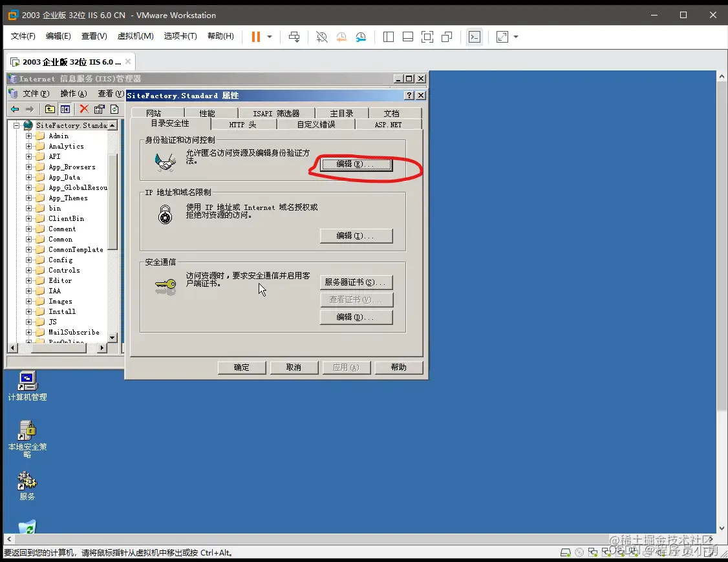Click the hard disk icon in VMware status bar
The image size is (728, 562).
(566, 552)
